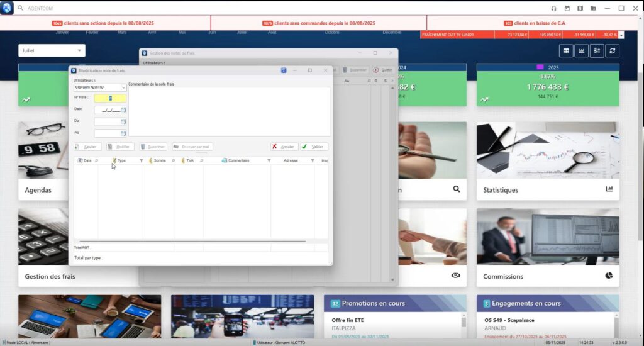Open the Juillet month dropdown
Viewport: 644px width, 346px height.
pyautogui.click(x=79, y=50)
